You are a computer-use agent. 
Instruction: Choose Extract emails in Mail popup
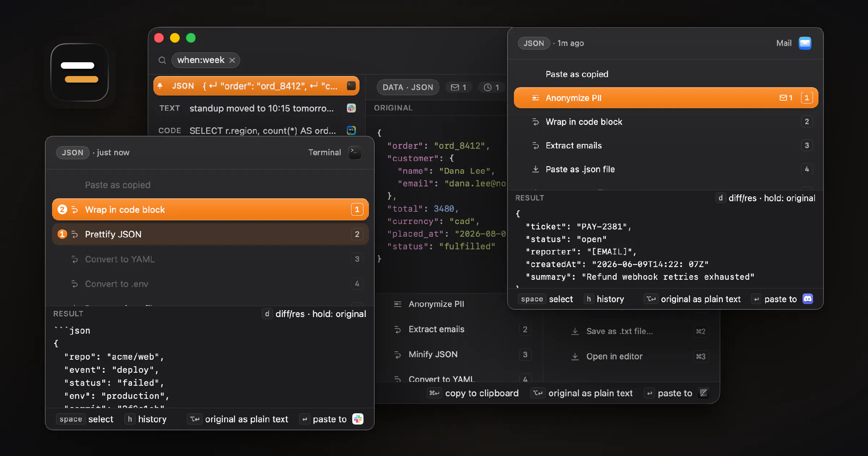(x=666, y=145)
